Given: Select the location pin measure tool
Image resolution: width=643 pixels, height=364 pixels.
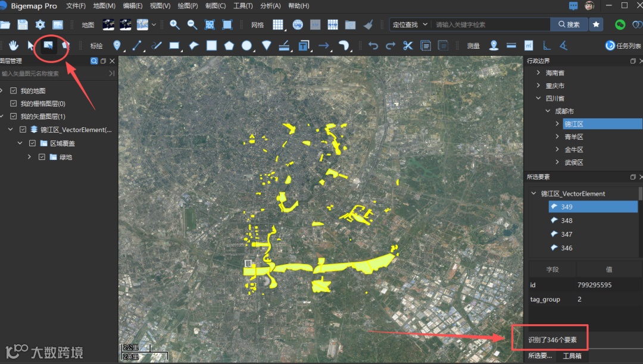Looking at the screenshot, I should tap(494, 45).
